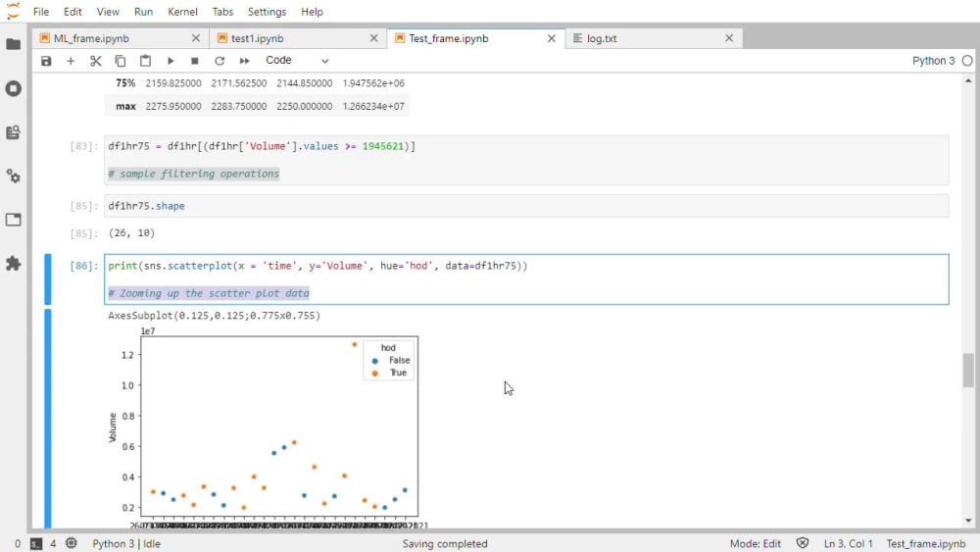Click Mode: Edit status bar entry
This screenshot has width=980, height=552.
[x=755, y=544]
